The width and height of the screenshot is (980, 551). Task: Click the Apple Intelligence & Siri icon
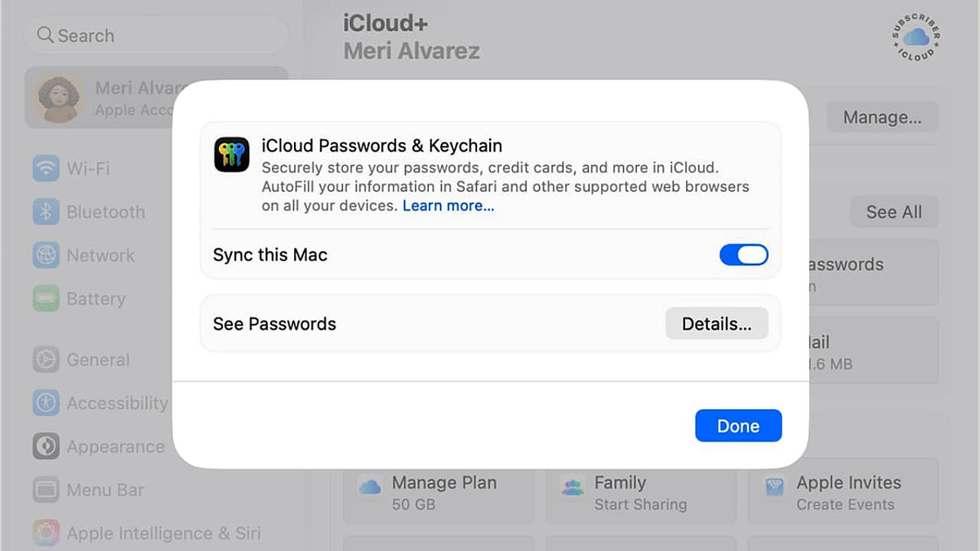46,534
